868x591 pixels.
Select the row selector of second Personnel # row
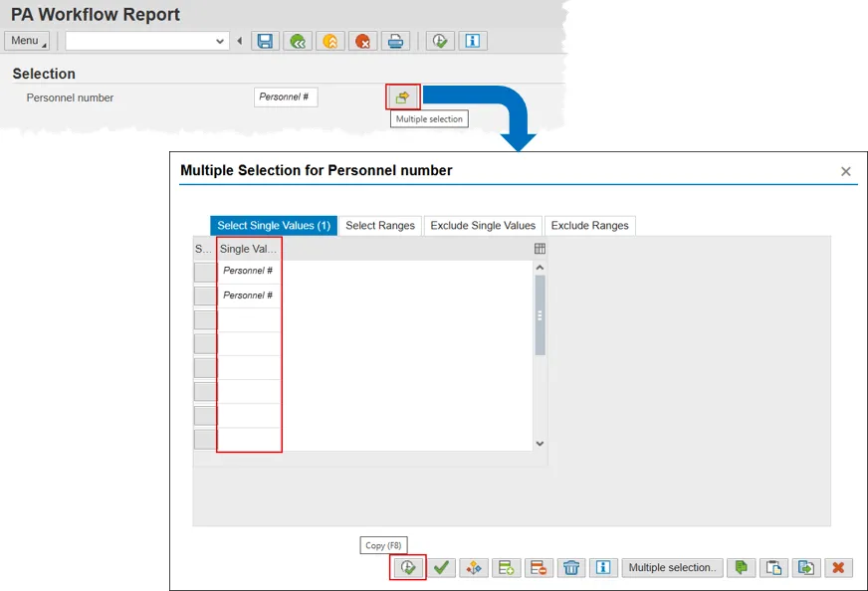205,295
